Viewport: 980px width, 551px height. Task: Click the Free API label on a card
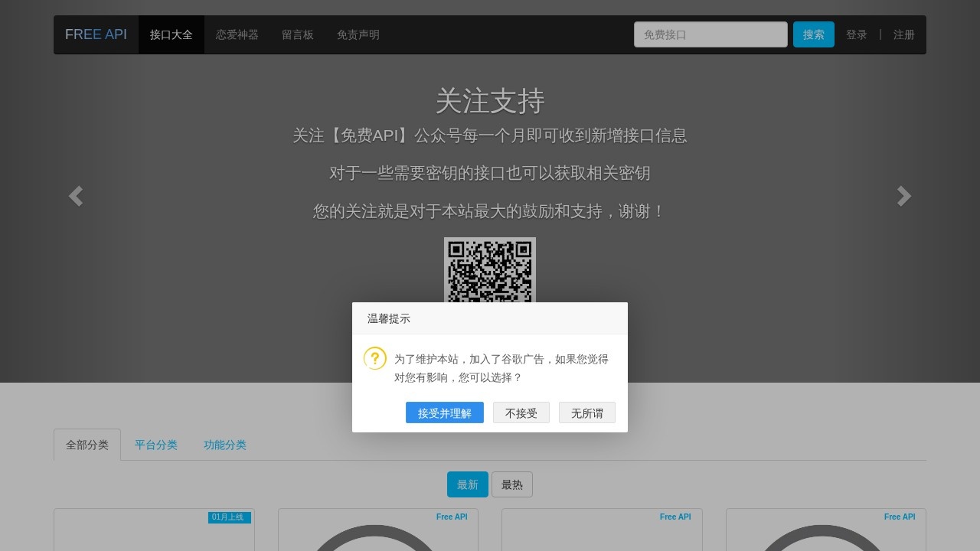point(452,517)
